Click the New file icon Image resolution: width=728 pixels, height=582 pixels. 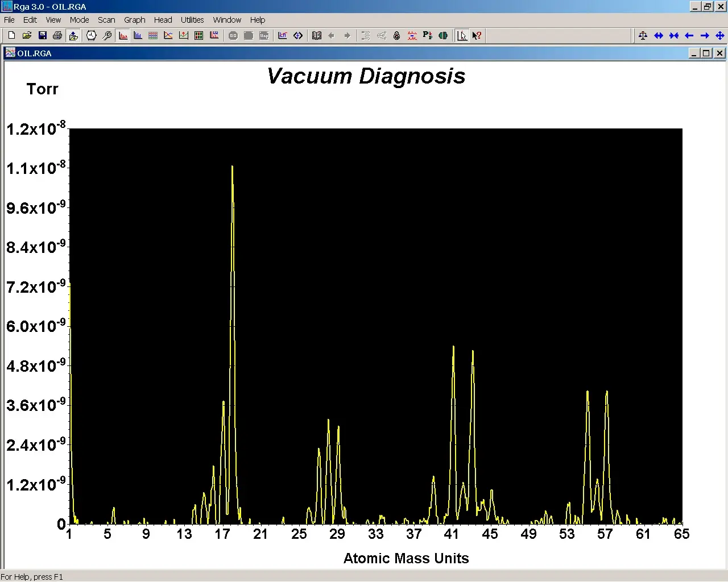(x=11, y=36)
